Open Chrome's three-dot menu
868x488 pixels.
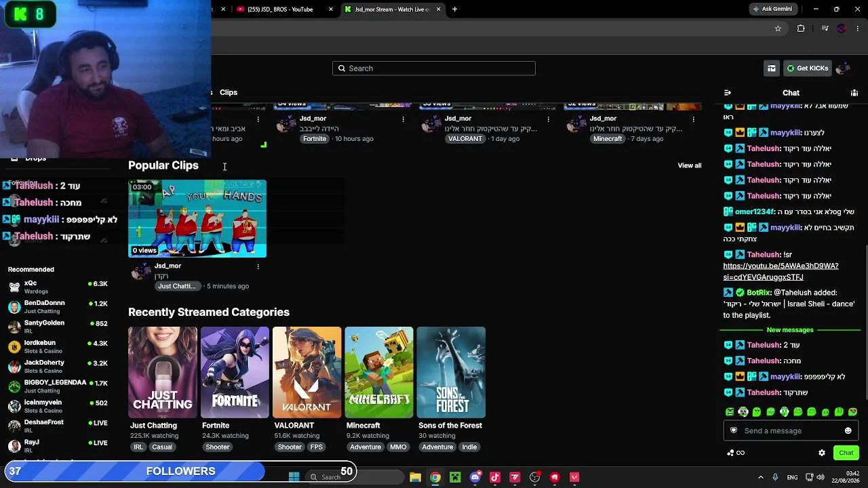[x=859, y=28]
